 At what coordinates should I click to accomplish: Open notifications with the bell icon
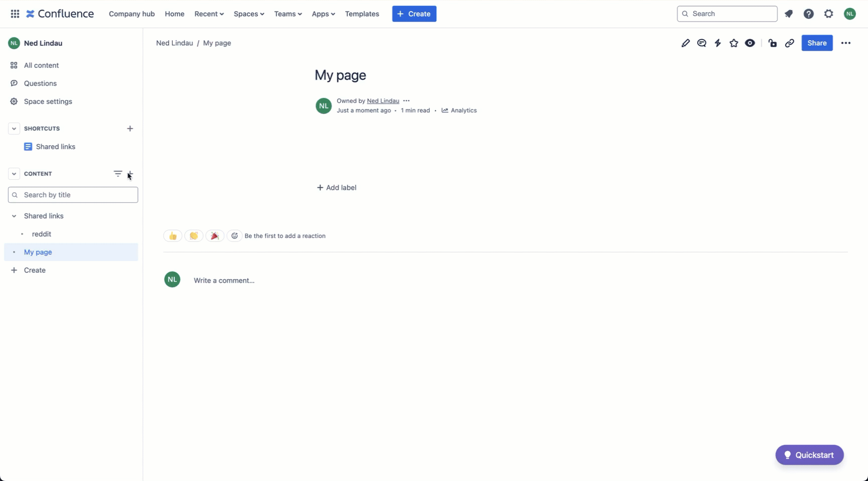point(789,14)
